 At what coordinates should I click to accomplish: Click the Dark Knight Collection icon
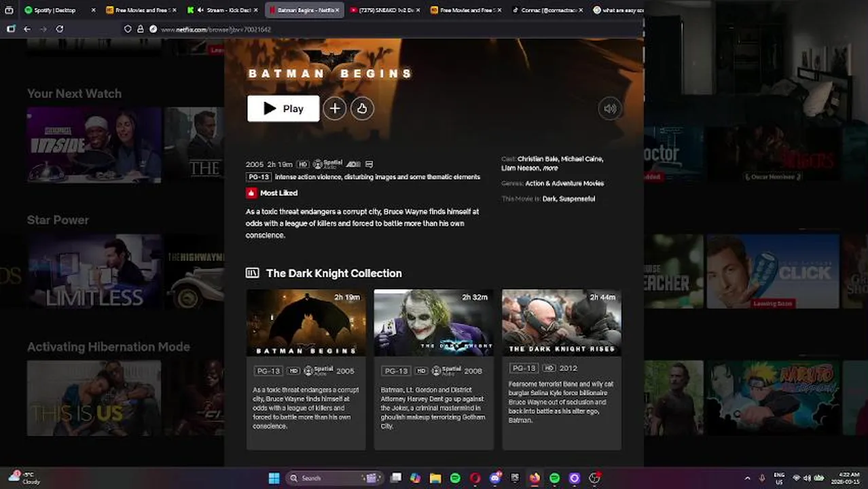252,273
